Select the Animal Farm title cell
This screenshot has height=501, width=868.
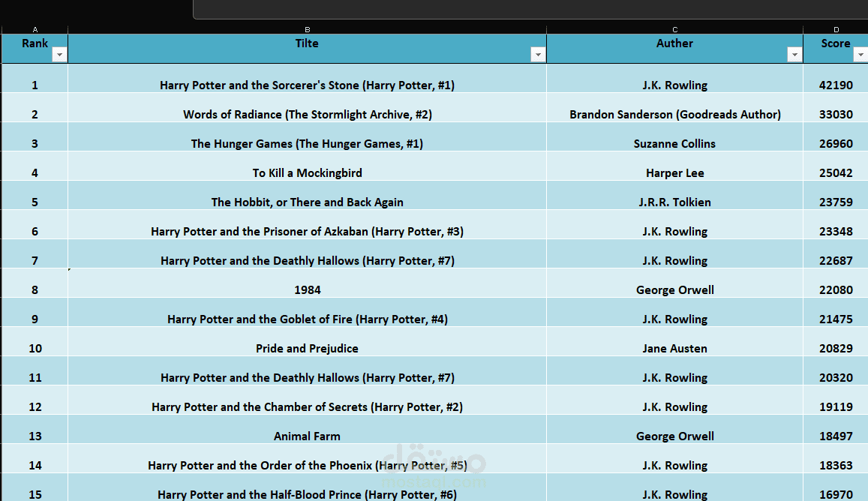coord(308,430)
